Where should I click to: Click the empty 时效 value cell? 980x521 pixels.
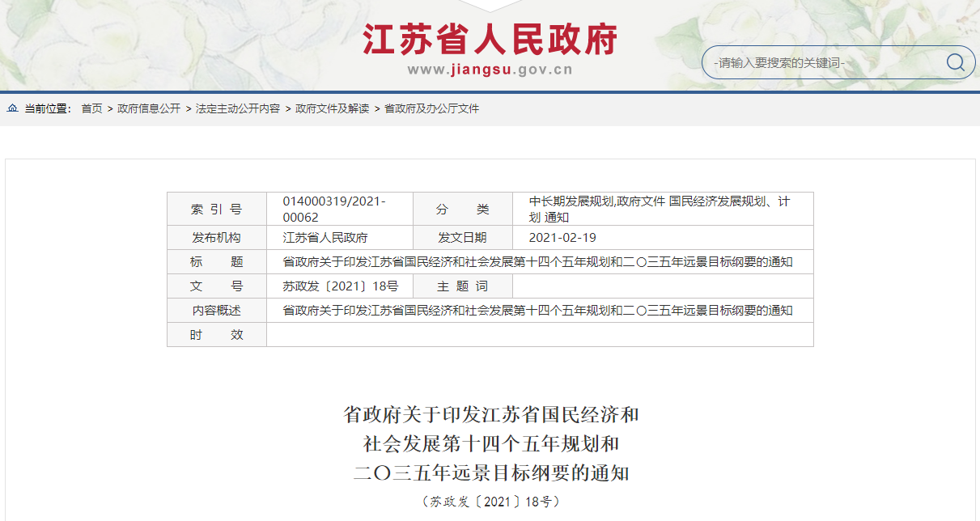pos(539,335)
